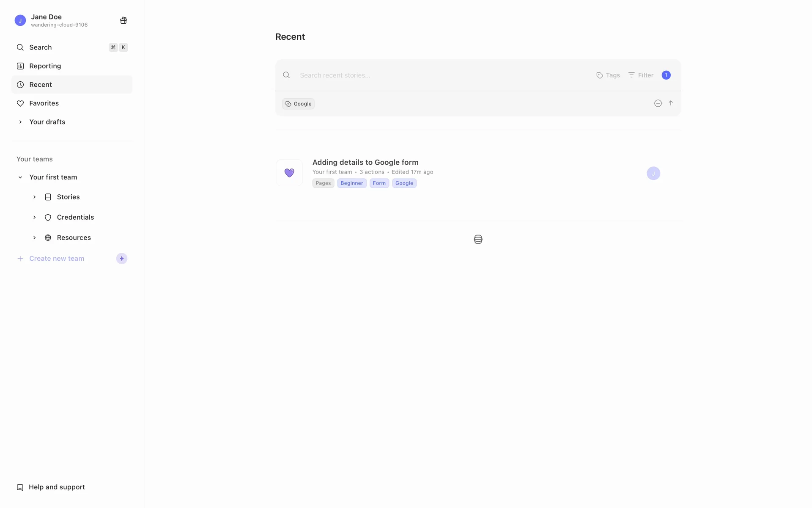Collapse the Your first team tree
Screen dimensions: 812x508
pyautogui.click(x=20, y=177)
